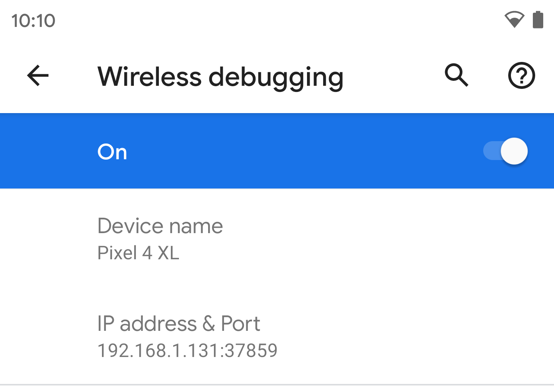Image resolution: width=554 pixels, height=392 pixels.
Task: Select the IP address & Port entry
Action: click(277, 336)
